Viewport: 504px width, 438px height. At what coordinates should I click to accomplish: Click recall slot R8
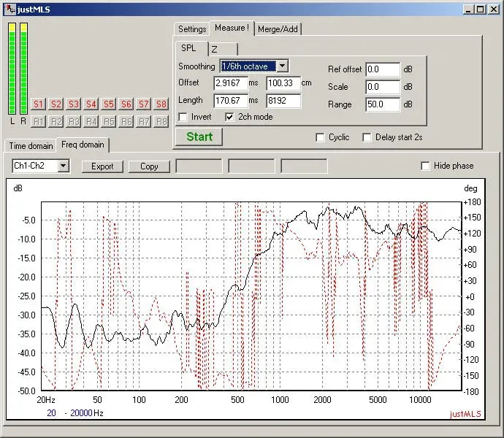pos(161,122)
